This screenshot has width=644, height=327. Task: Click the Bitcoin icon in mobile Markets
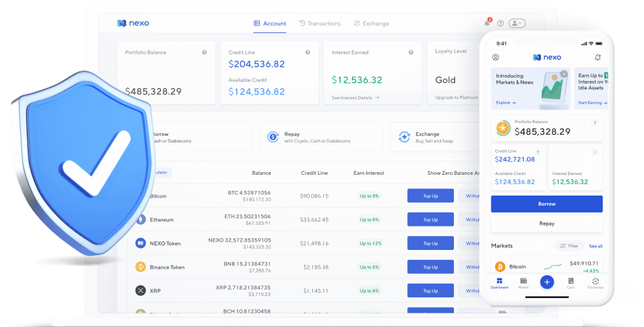point(500,267)
